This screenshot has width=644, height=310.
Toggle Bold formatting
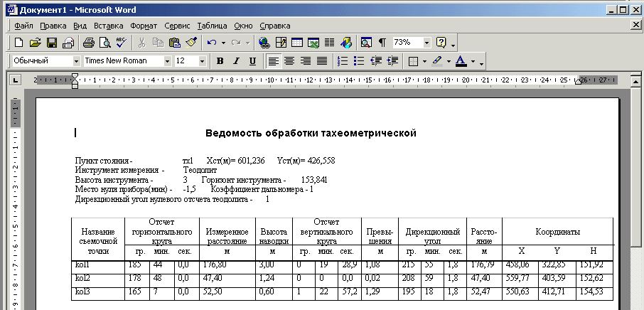(220, 61)
